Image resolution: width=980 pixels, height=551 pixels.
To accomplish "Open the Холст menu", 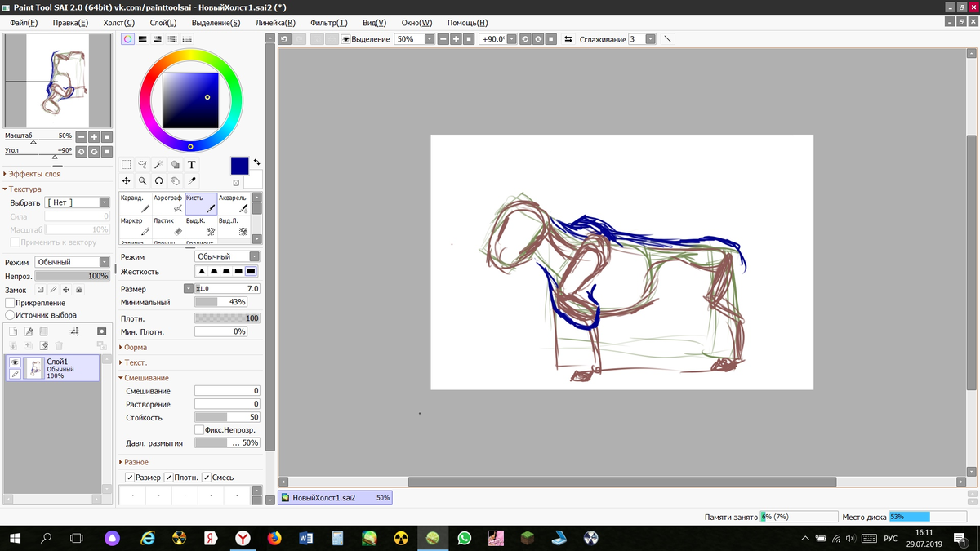I will click(119, 23).
